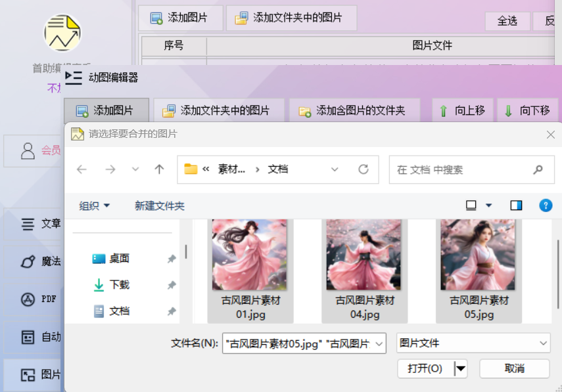Open the file dialog help icon
Image resolution: width=562 pixels, height=392 pixels.
point(546,206)
